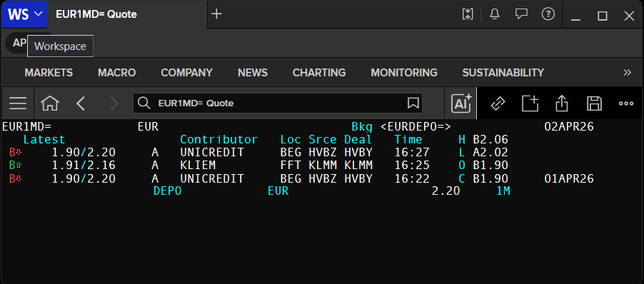Open the MACRO menu
The height and width of the screenshot is (284, 644).
(x=116, y=73)
